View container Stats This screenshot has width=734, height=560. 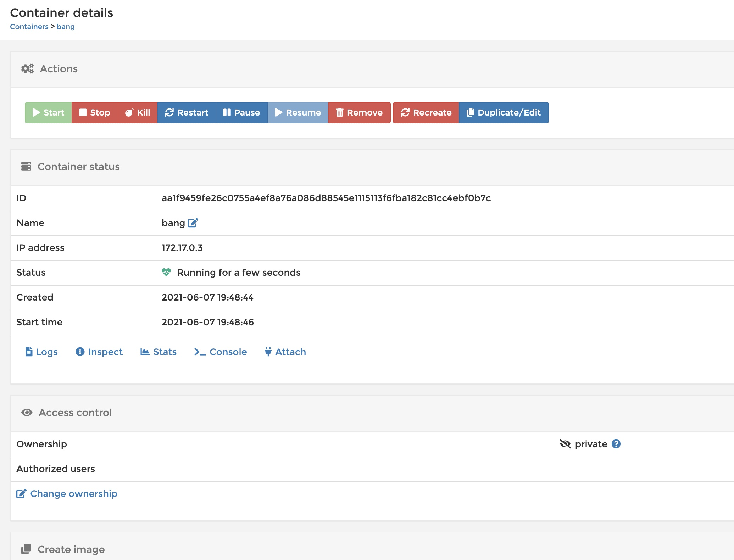point(159,352)
